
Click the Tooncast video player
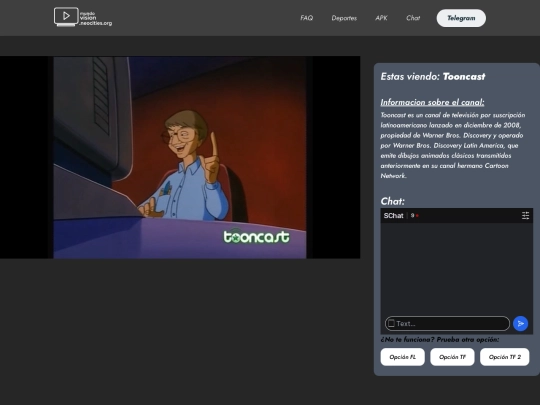180,157
